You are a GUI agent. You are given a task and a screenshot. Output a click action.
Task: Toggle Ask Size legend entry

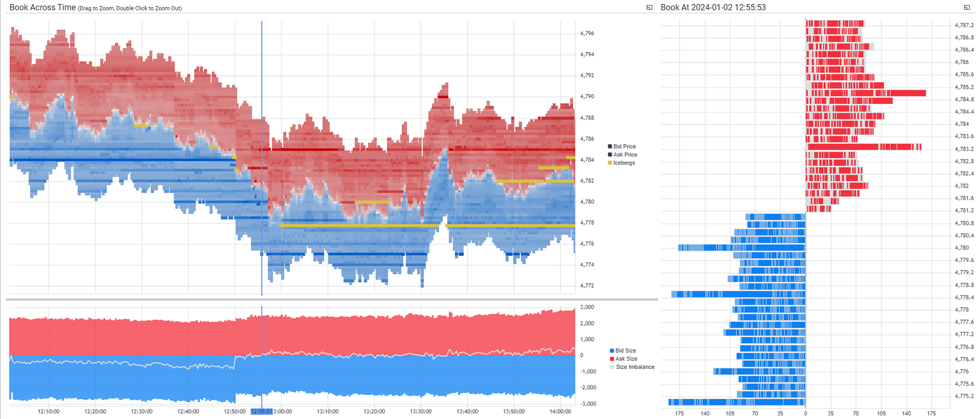point(626,359)
